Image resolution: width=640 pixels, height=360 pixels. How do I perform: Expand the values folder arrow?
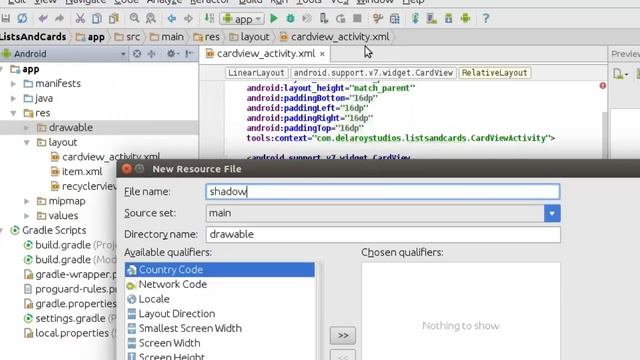(27, 216)
